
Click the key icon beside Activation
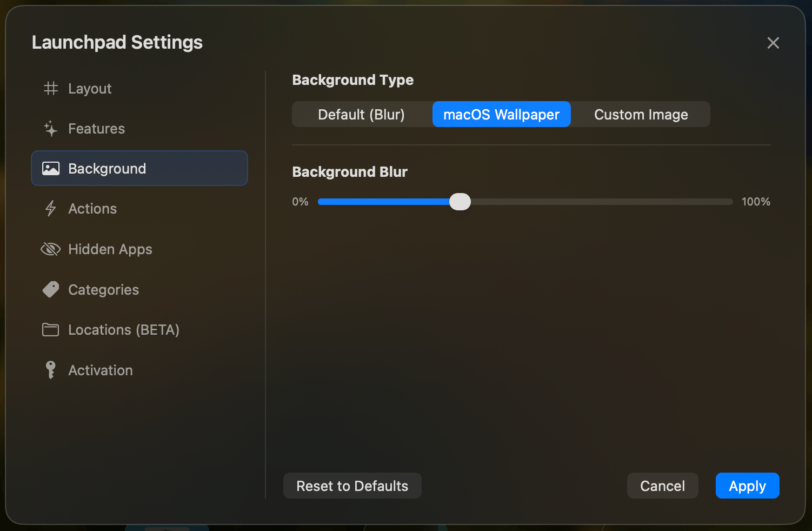point(50,370)
